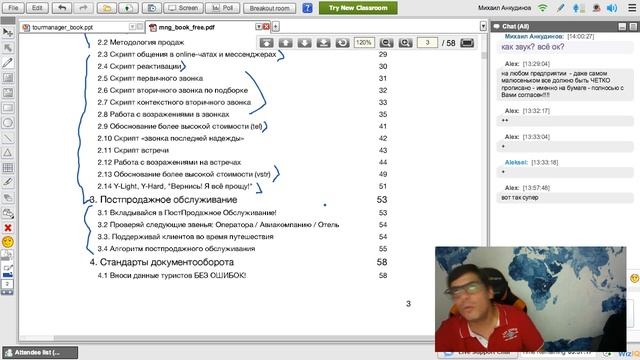Open the Attendee list panel
The height and width of the screenshot is (360, 640).
(x=40, y=352)
